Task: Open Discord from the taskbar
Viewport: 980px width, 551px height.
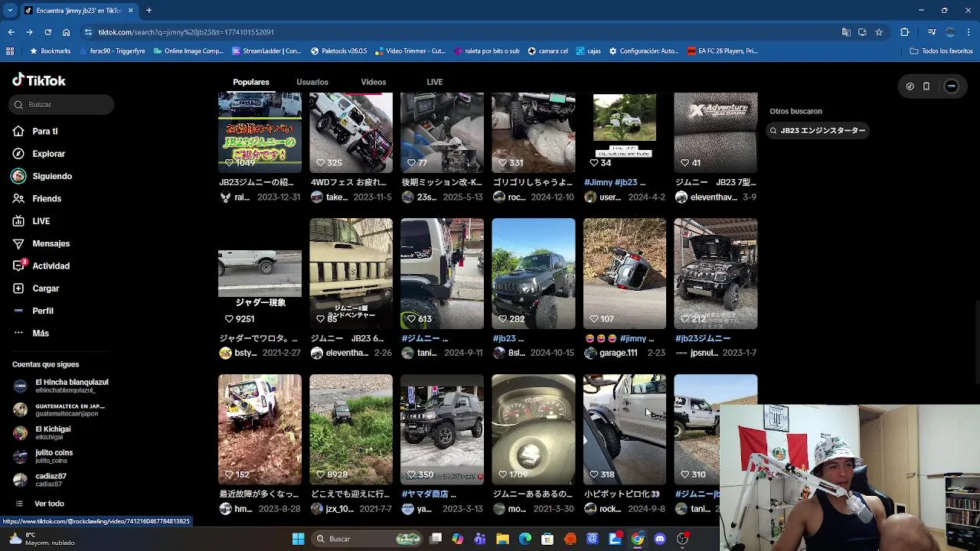Action: pos(660,539)
